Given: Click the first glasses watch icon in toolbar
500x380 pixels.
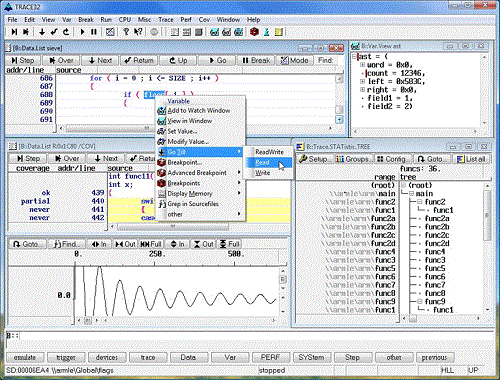Looking at the screenshot, I should click(215, 32).
